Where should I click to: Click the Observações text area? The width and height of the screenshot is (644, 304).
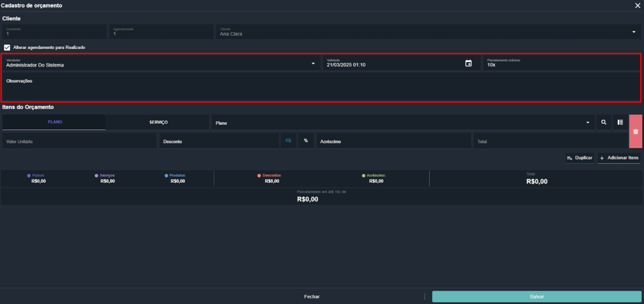click(x=321, y=88)
